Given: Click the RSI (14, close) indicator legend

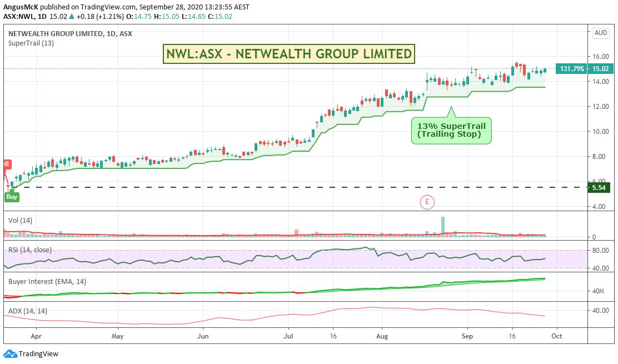Looking at the screenshot, I should tap(30, 250).
